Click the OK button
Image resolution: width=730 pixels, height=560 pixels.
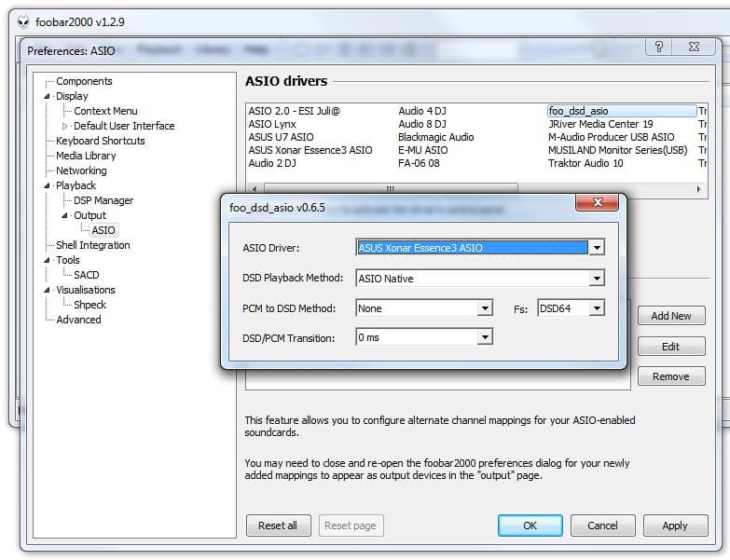[530, 526]
